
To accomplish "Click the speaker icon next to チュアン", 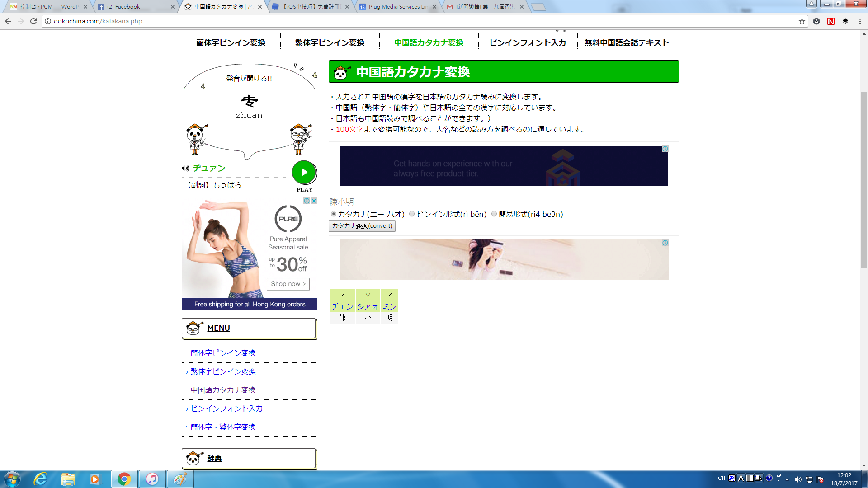I will tap(185, 169).
